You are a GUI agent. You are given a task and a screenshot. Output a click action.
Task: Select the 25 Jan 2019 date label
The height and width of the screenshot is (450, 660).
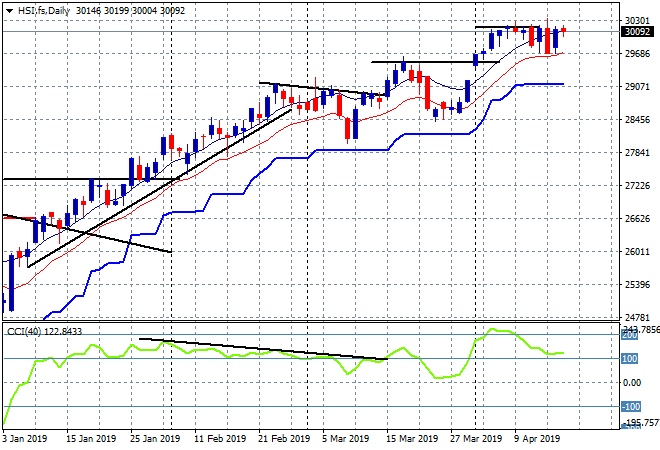tap(155, 439)
